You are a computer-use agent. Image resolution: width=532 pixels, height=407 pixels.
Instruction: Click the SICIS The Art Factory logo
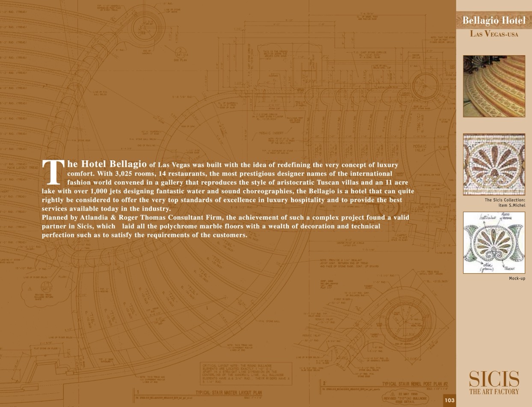click(x=494, y=383)
